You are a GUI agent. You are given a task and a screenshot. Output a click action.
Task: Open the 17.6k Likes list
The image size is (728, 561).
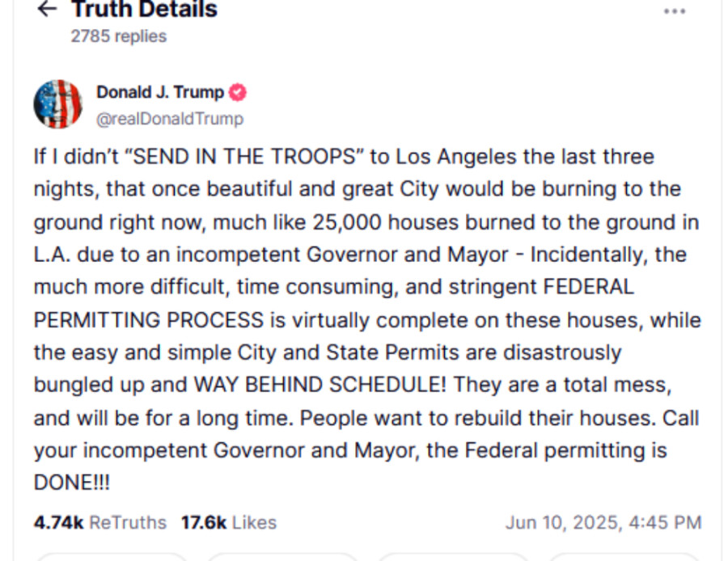pyautogui.click(x=204, y=523)
